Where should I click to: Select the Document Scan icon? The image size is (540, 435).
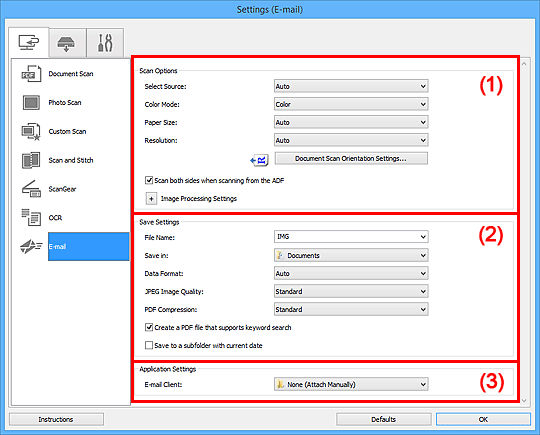coord(31,74)
